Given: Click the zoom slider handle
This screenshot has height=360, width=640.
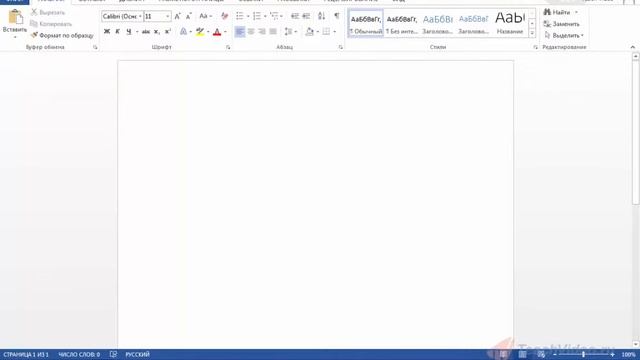Looking at the screenshot, I should point(583,354).
